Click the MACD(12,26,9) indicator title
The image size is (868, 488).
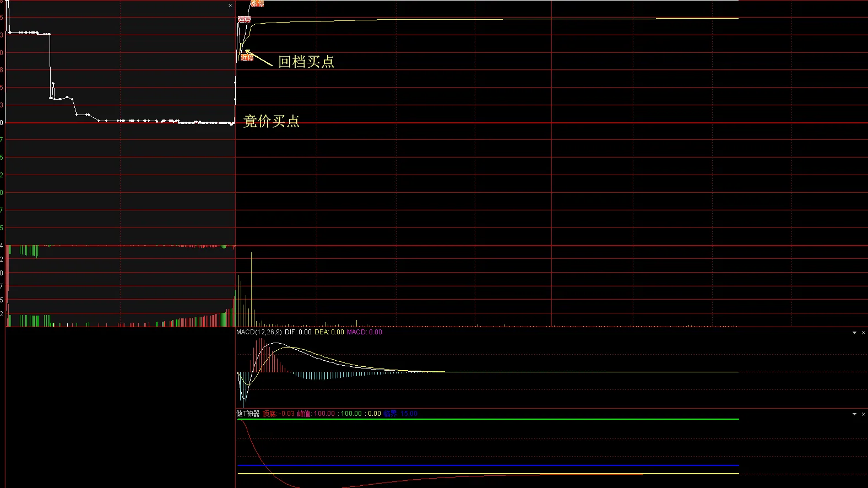pyautogui.click(x=259, y=332)
